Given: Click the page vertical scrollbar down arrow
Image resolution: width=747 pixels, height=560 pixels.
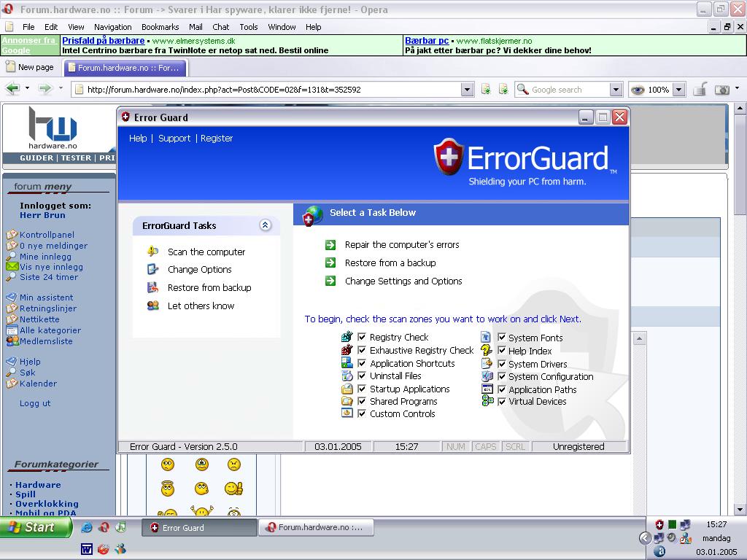Looking at the screenshot, I should click(x=740, y=510).
